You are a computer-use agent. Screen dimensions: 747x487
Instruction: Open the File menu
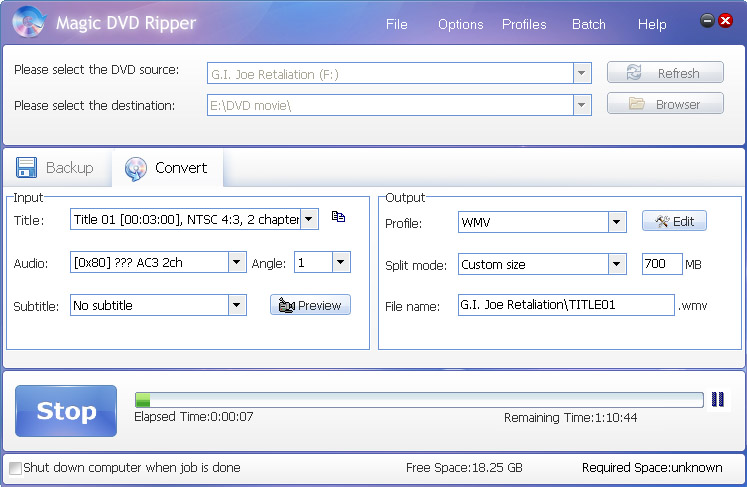pos(396,24)
